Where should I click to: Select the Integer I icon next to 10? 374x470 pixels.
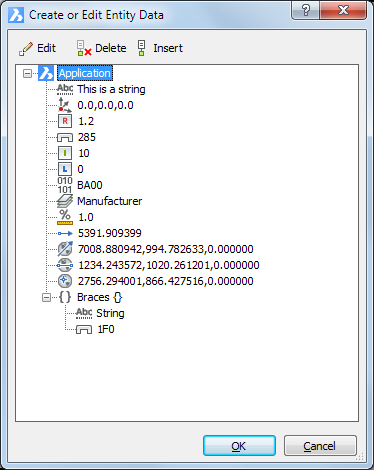pos(65,153)
